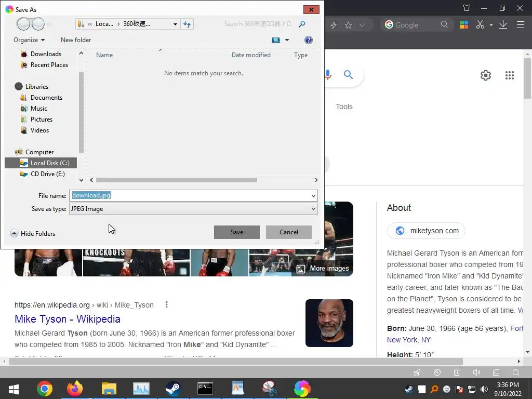
Task: Click the browser lightning speed icon
Action: point(334,25)
